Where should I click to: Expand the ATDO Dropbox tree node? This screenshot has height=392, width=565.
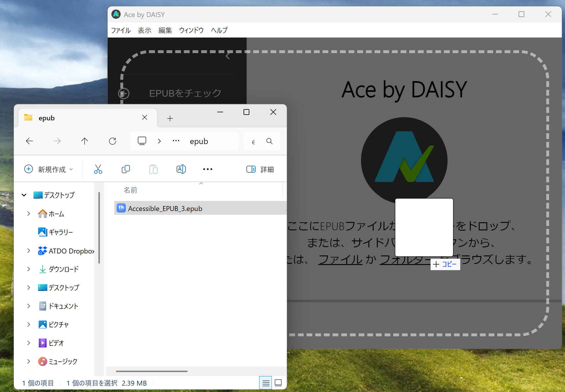click(x=29, y=251)
